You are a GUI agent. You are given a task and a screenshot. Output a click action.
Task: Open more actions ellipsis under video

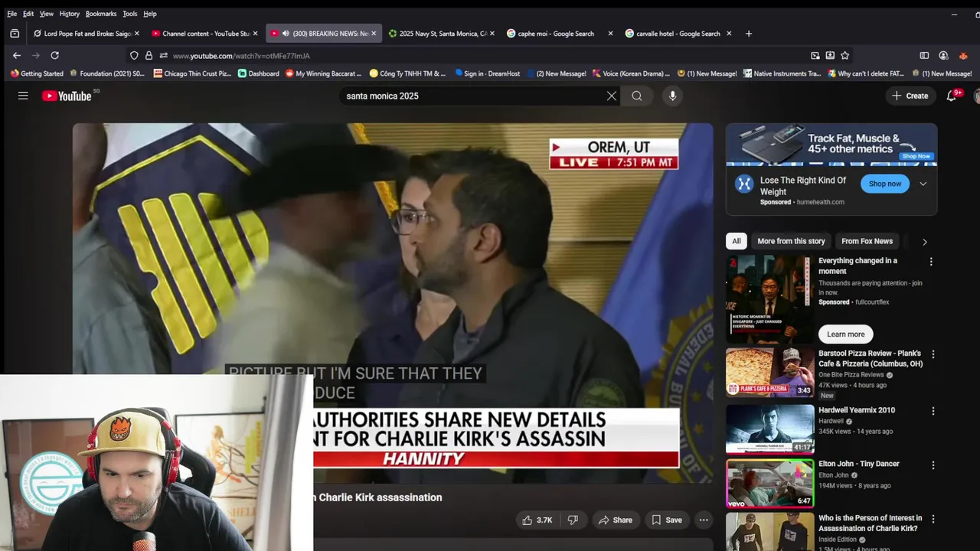click(x=703, y=520)
